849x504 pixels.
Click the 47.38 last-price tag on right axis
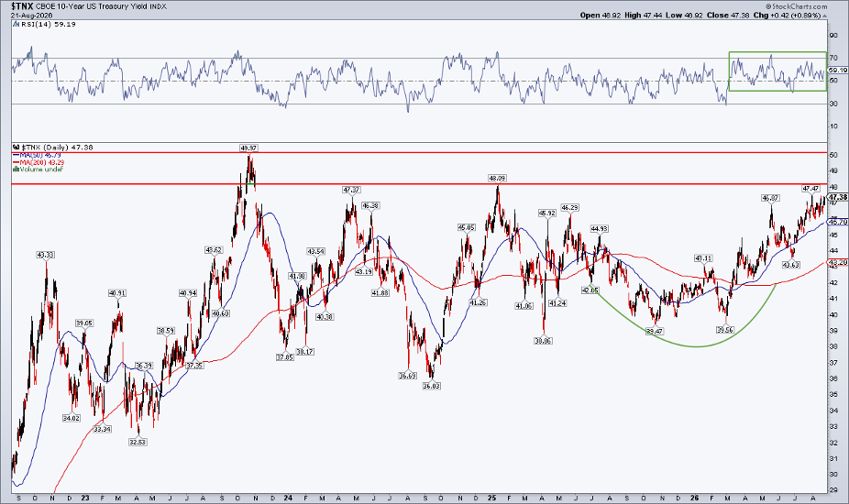(839, 198)
